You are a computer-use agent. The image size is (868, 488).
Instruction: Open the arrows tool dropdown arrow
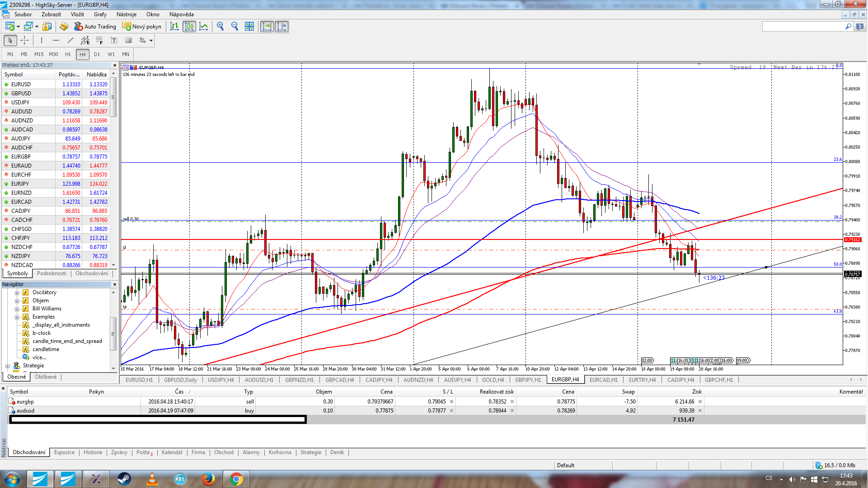point(151,41)
